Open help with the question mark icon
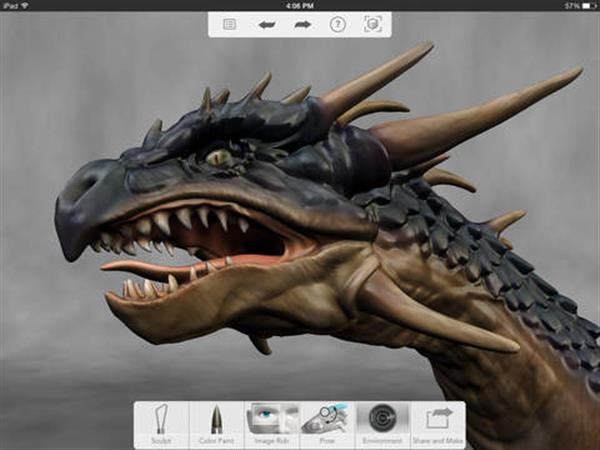 click(338, 25)
